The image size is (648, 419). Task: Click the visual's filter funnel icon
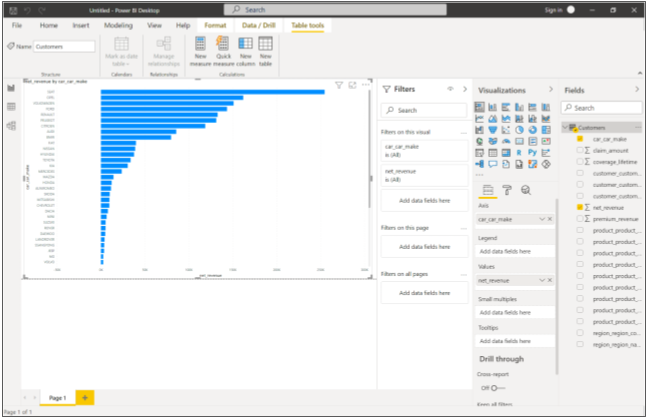[x=339, y=85]
